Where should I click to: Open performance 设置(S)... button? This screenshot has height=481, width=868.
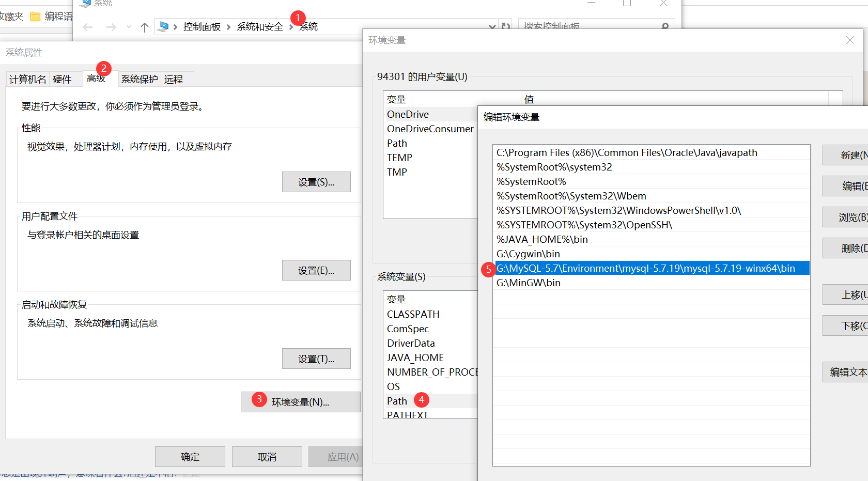click(x=316, y=182)
